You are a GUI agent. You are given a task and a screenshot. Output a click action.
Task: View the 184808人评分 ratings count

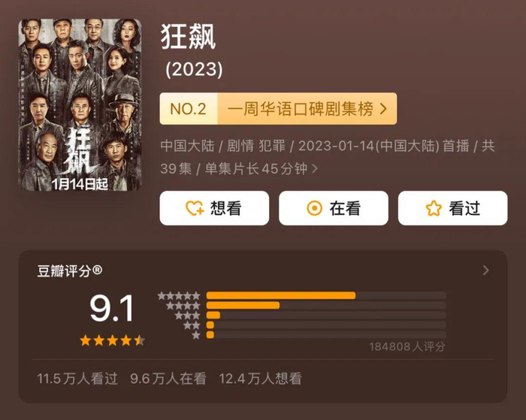407,347
